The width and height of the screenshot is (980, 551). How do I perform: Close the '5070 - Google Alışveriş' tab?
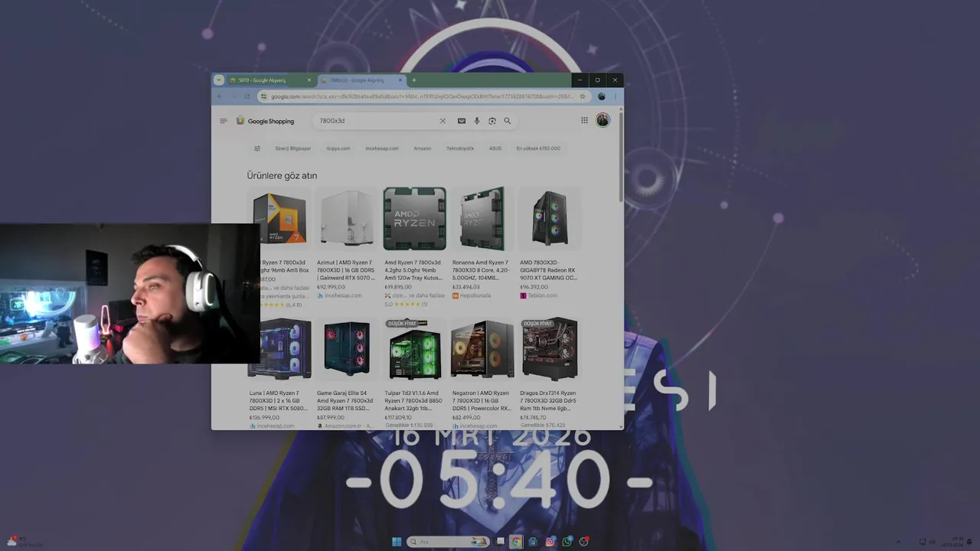point(309,80)
